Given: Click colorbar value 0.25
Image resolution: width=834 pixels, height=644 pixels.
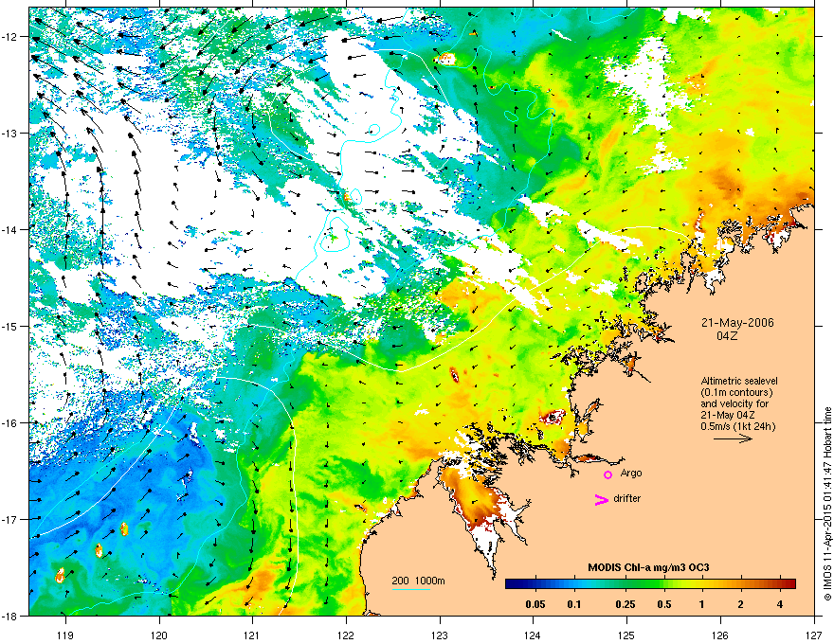Looking at the screenshot, I should 625,604.
